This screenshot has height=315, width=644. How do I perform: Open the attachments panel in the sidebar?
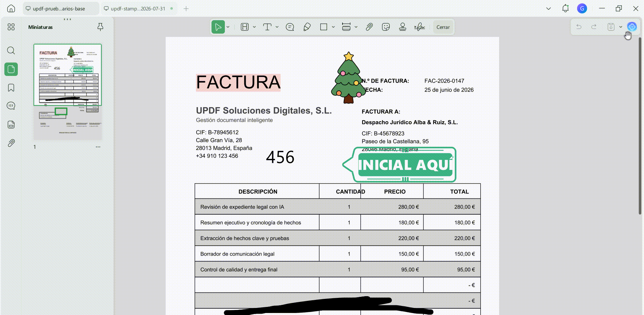click(11, 143)
